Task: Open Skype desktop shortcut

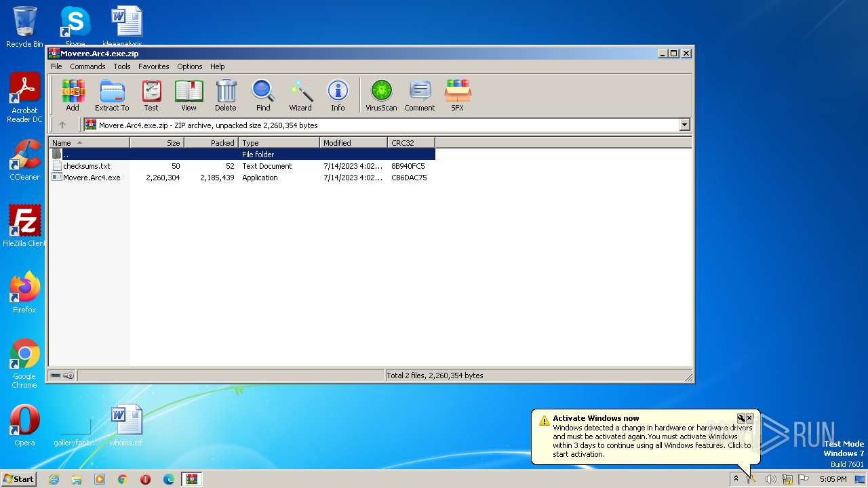Action: 75,27
